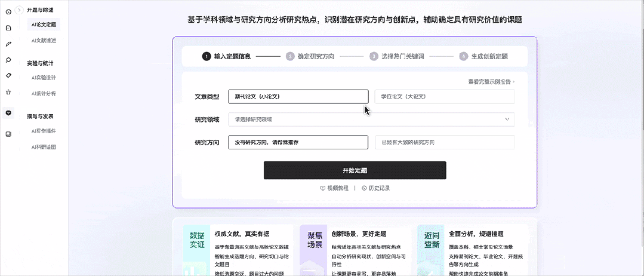Click the speech bubble icon in left rail
Screen dimensions: 644x276
(8, 60)
